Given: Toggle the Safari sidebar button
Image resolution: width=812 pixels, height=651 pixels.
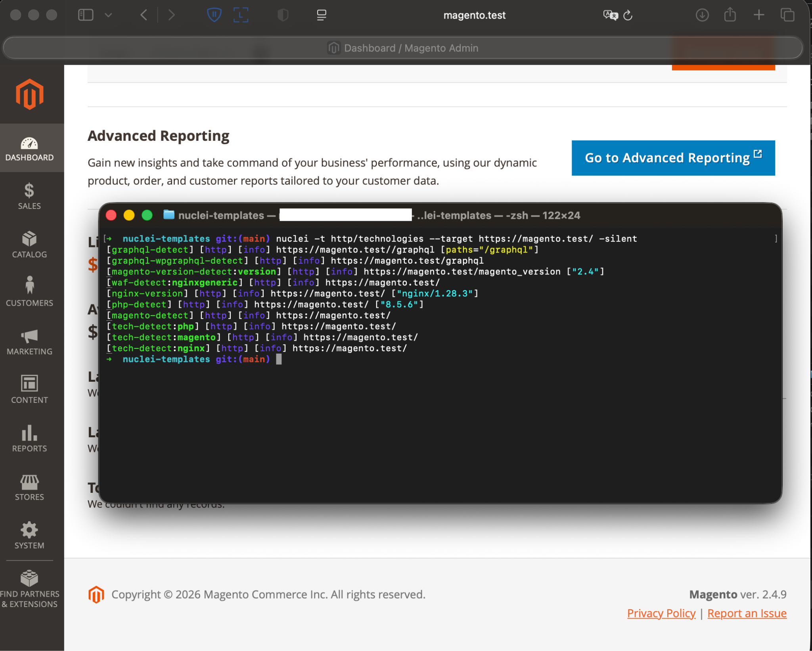Looking at the screenshot, I should click(x=86, y=15).
